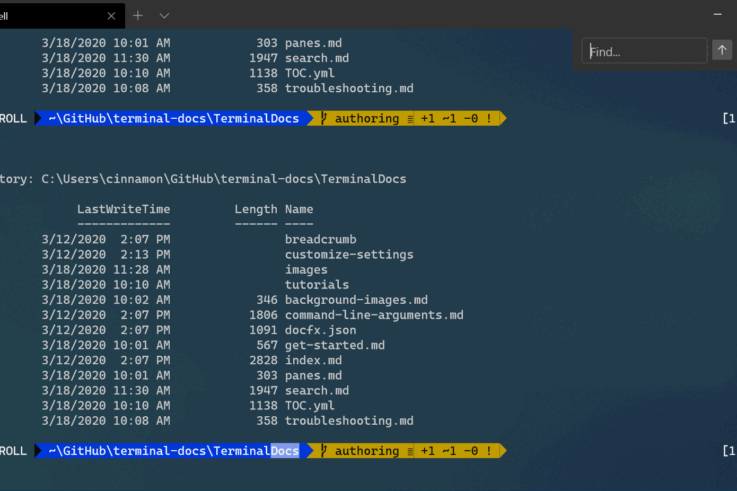Screen dimensions: 737x491
Task: Click the 'images' directory name
Action: pos(306,270)
